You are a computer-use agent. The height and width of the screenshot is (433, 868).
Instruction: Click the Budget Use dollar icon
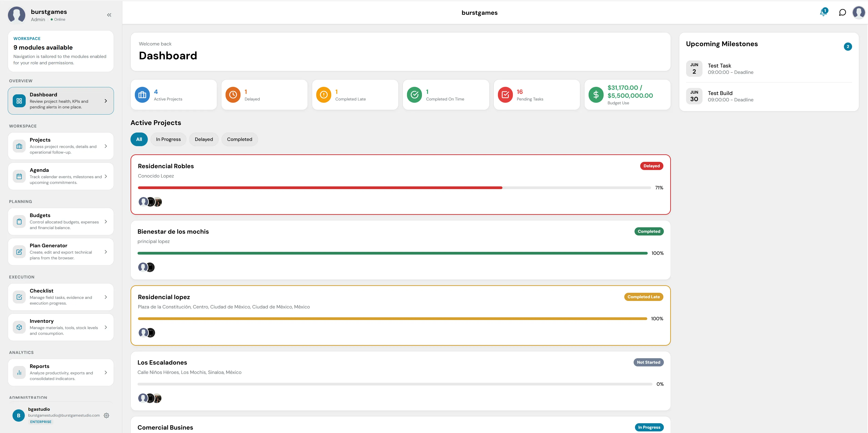click(596, 95)
